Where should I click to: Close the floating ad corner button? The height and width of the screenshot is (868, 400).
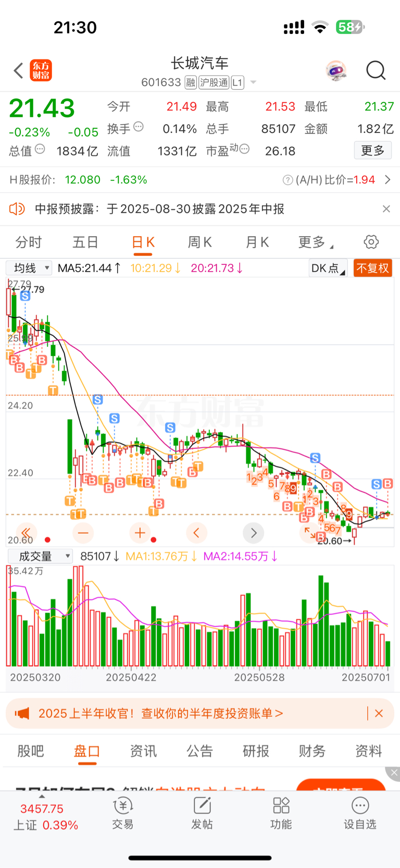393,773
